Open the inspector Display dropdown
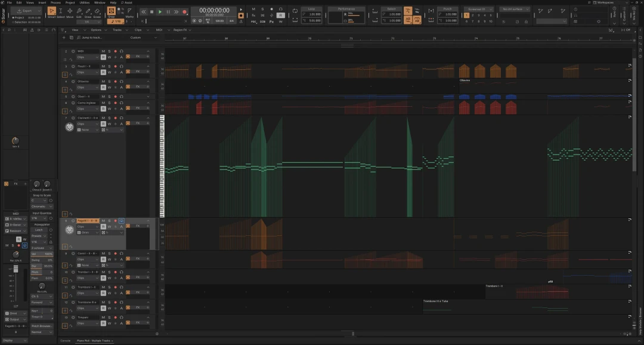The image size is (644, 345). click(x=15, y=340)
